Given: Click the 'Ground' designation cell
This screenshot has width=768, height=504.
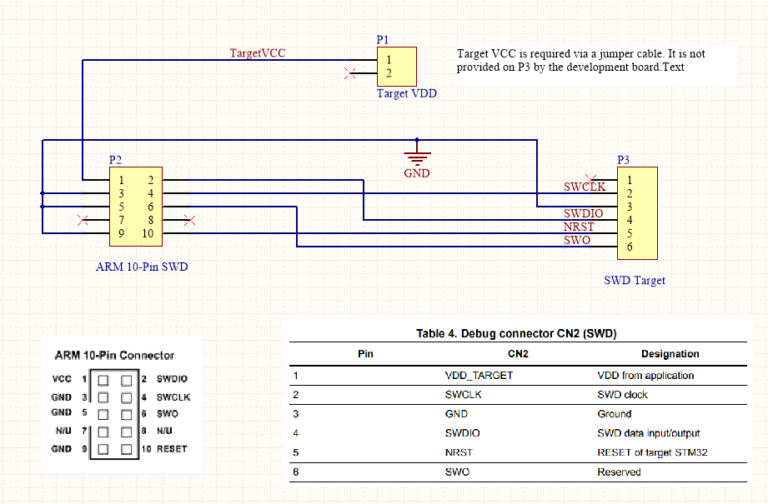Looking at the screenshot, I should tap(614, 414).
